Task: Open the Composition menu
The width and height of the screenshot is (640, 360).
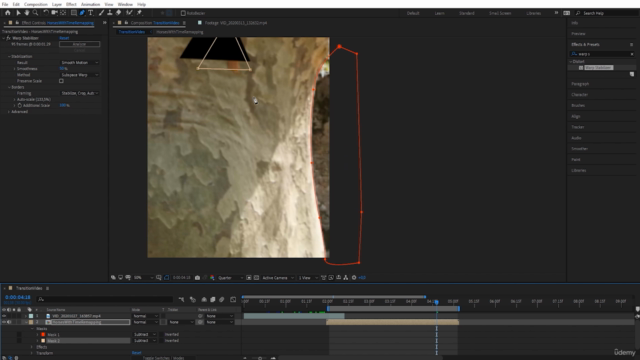Action: (x=36, y=4)
